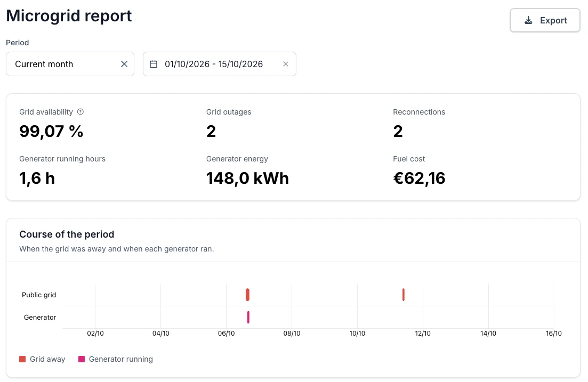Screen dimensions: 588x382
Task: Click the Microgrid report title
Action: (x=69, y=16)
